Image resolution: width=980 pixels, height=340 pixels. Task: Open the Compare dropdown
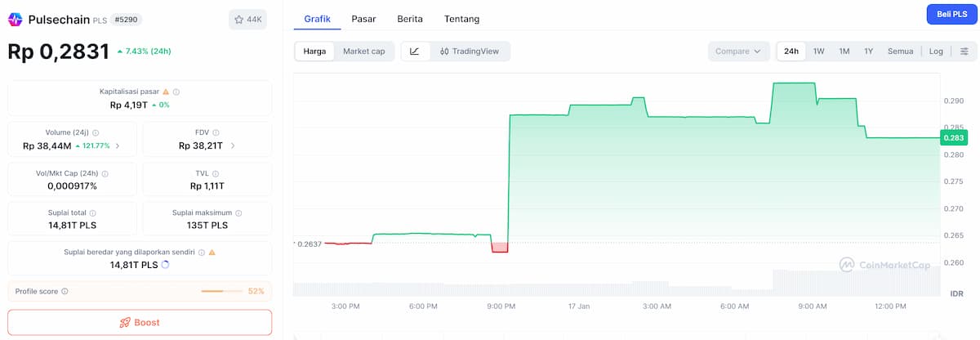tap(738, 51)
